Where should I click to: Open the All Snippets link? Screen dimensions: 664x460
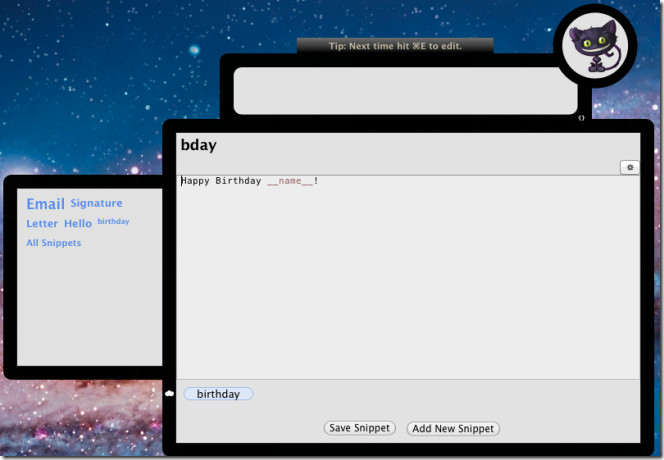tap(54, 243)
